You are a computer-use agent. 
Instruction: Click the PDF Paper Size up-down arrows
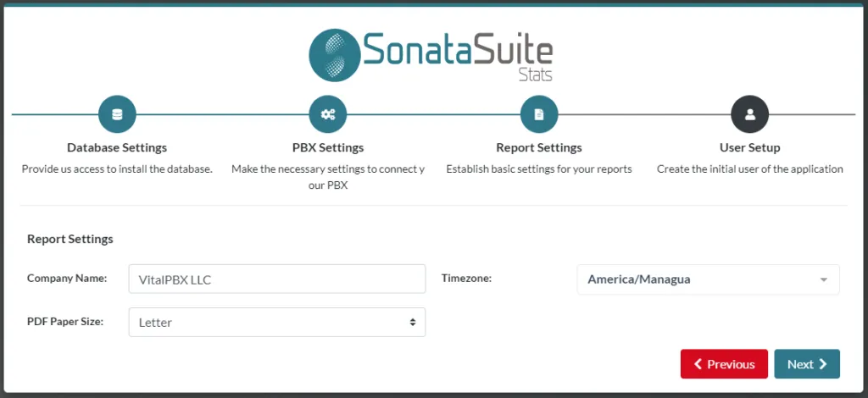click(x=413, y=323)
